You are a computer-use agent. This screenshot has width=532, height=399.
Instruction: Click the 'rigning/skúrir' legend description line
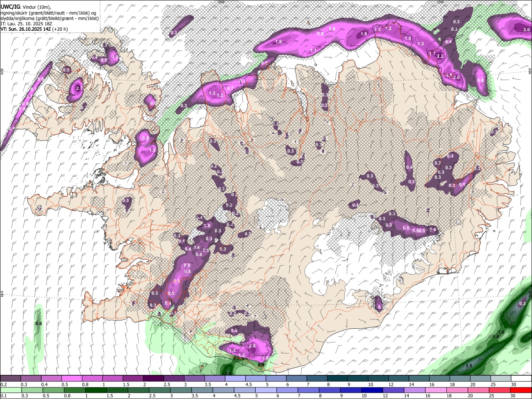coord(49,13)
